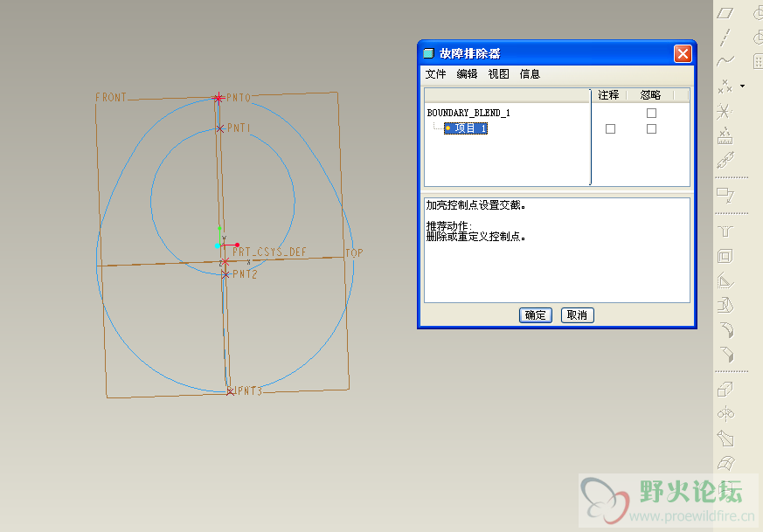The width and height of the screenshot is (763, 532).
Task: Open the Datum Point flyout arrow
Action: tap(742, 86)
